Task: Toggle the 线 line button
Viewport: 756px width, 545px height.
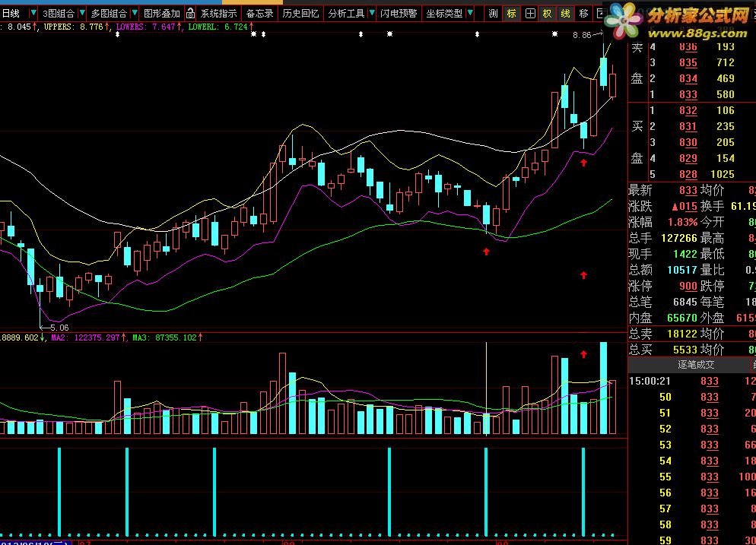Action: tap(566, 14)
